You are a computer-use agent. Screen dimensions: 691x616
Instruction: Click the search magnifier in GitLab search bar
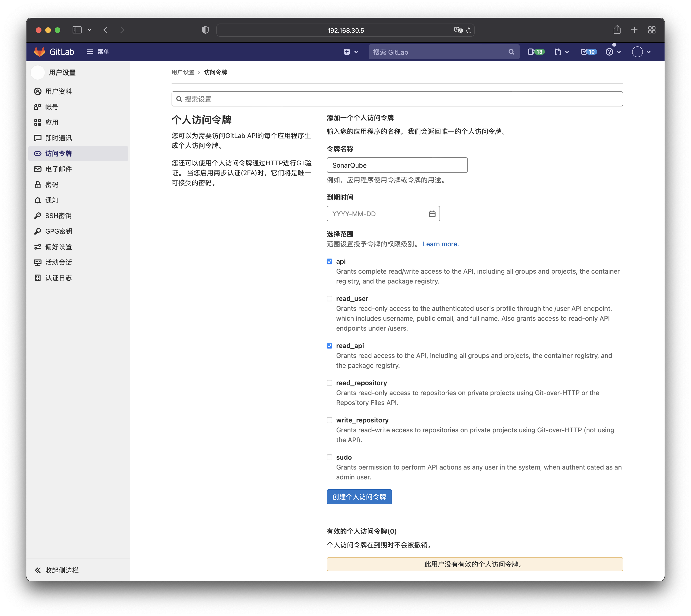[x=511, y=52]
